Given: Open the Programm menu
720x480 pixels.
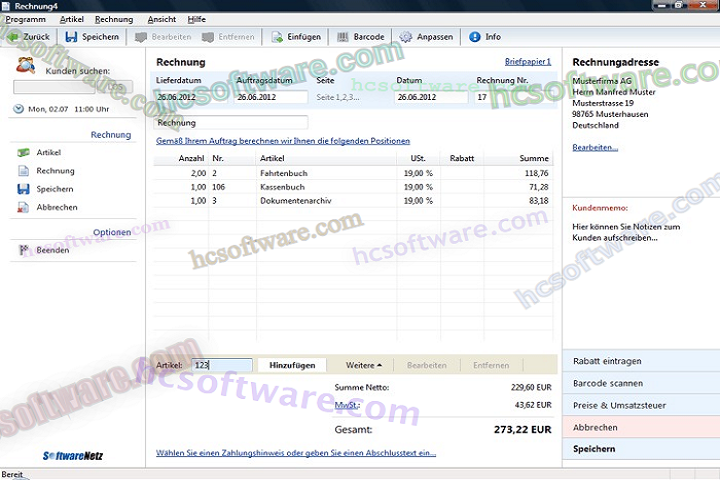Looking at the screenshot, I should tap(26, 19).
